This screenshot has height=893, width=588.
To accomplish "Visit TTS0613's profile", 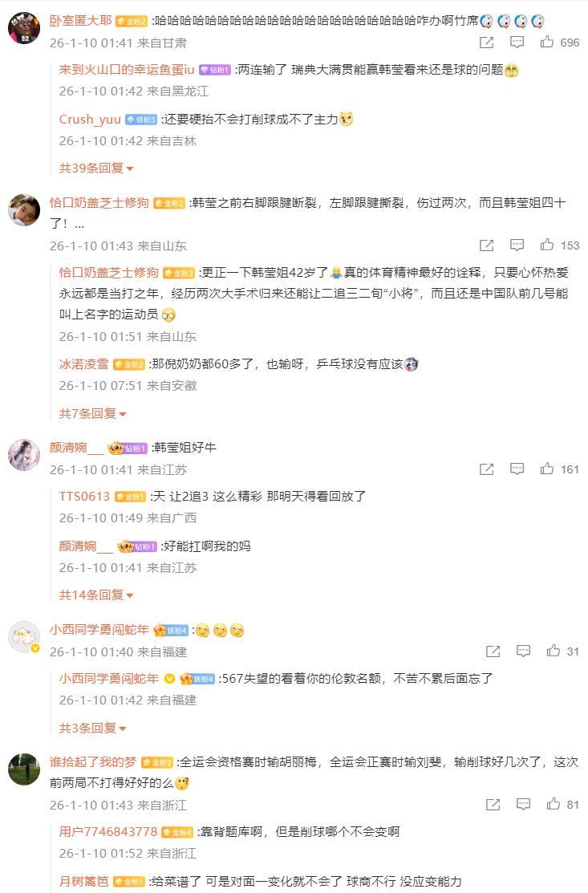I will [84, 496].
